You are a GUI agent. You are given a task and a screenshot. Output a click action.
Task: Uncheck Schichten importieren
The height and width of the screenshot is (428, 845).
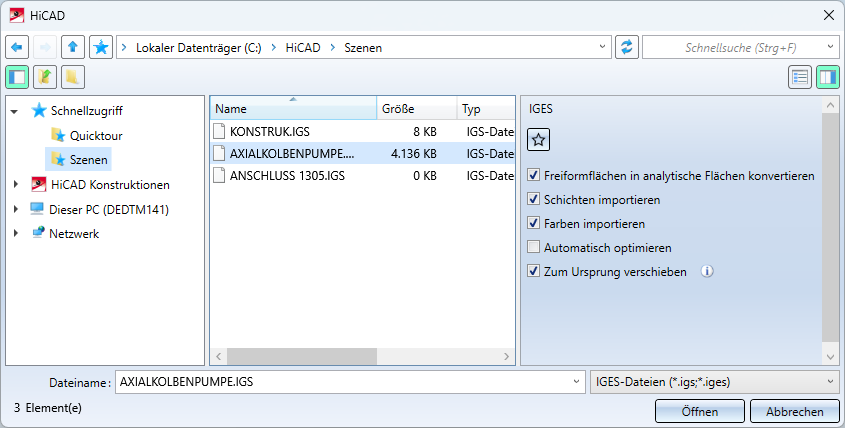coord(534,199)
